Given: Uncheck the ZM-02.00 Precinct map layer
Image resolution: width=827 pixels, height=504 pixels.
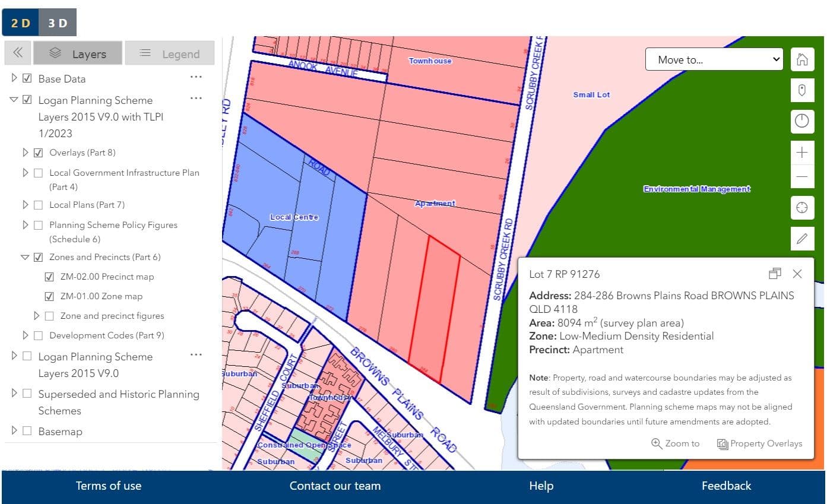Looking at the screenshot, I should tap(50, 277).
